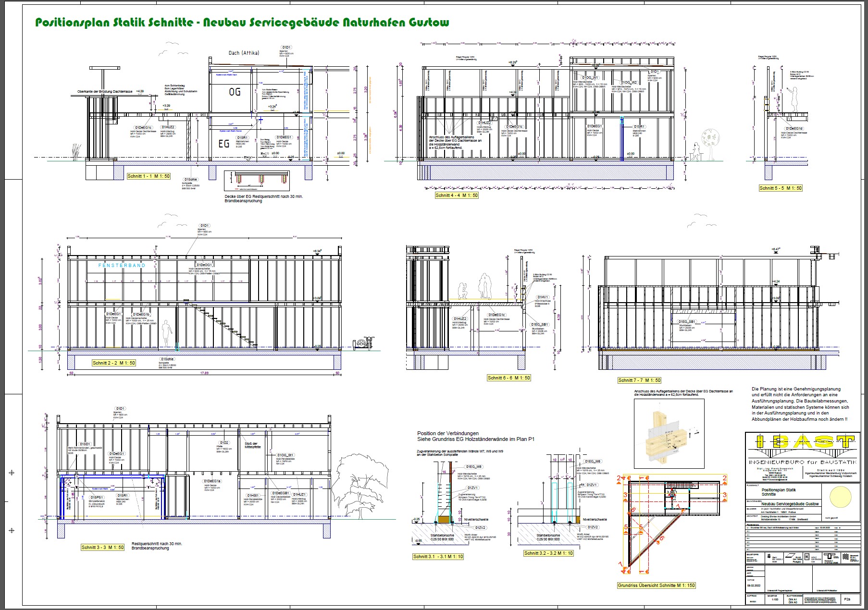The height and width of the screenshot is (610, 868).
Task: Click the steel profile material symbol
Action: point(769,557)
